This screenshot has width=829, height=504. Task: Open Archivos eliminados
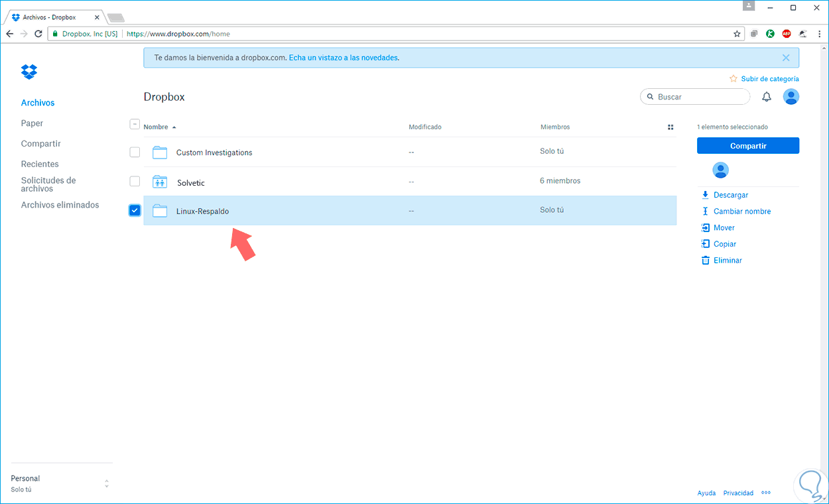pos(60,206)
